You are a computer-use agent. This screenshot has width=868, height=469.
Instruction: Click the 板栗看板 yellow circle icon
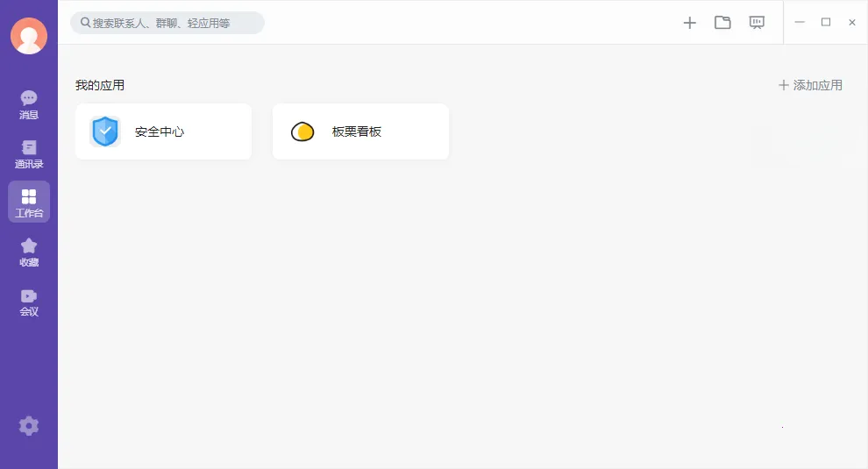click(x=302, y=131)
